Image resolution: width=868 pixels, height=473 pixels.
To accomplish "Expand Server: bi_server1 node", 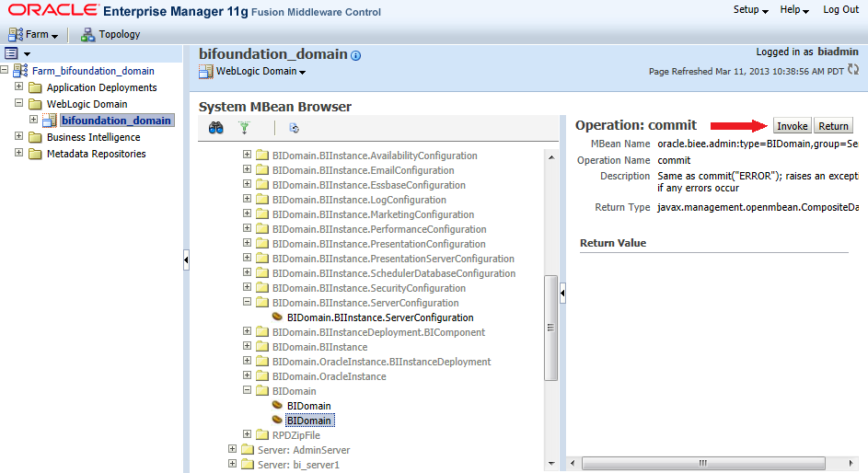I will pyautogui.click(x=233, y=464).
